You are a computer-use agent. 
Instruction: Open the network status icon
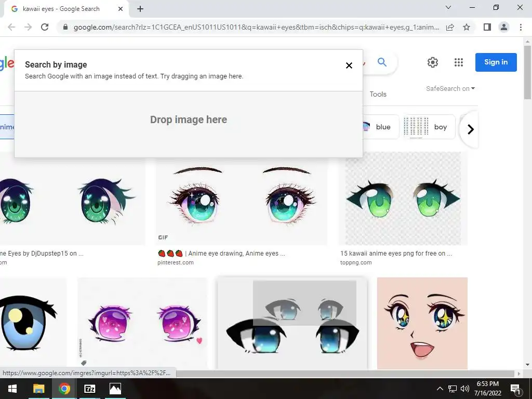(x=453, y=389)
